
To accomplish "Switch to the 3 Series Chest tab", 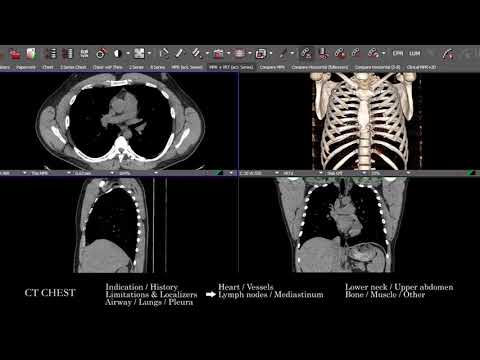I will pos(73,67).
